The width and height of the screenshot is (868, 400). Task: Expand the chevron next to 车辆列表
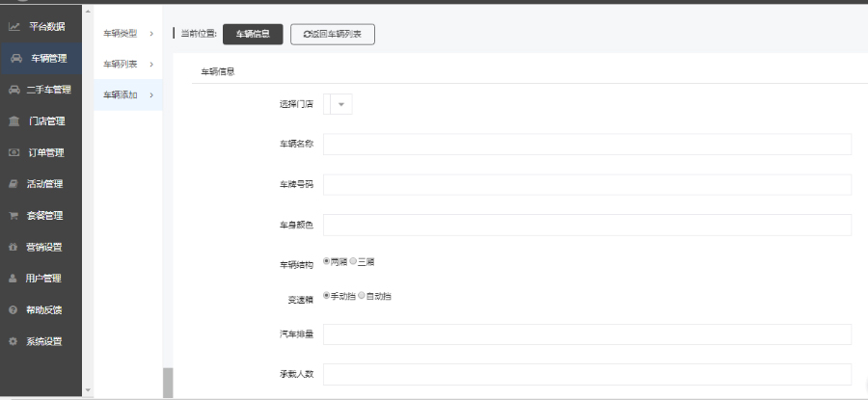[x=151, y=65]
